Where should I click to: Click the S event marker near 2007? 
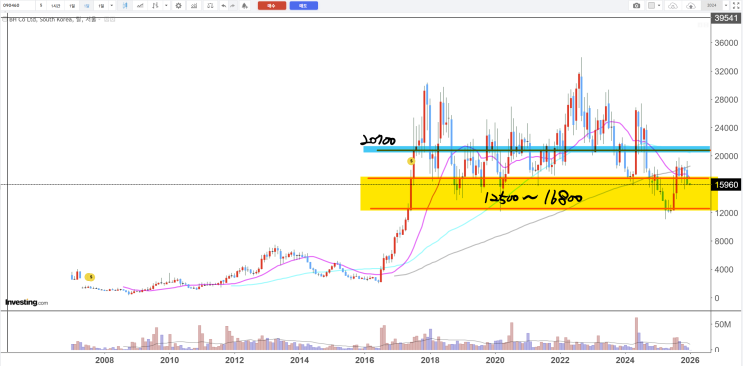click(x=90, y=277)
